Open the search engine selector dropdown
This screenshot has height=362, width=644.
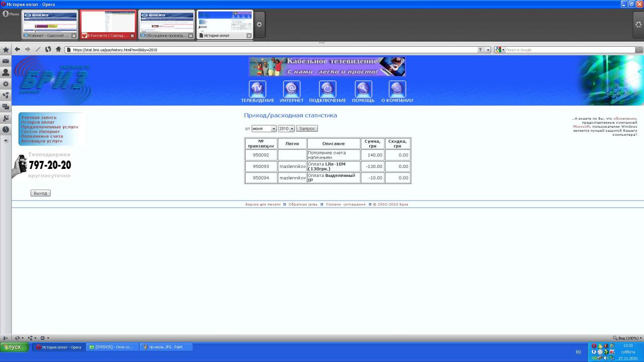(500, 50)
